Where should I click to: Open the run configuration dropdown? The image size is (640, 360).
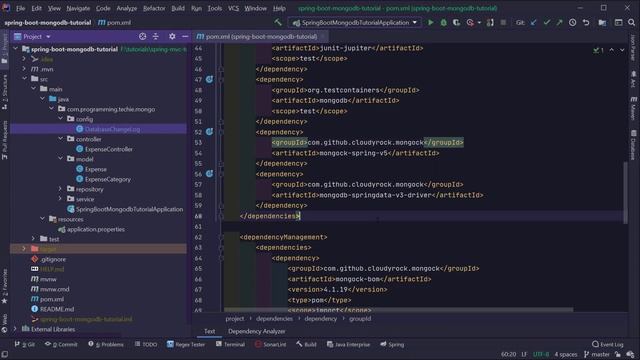[x=355, y=22]
